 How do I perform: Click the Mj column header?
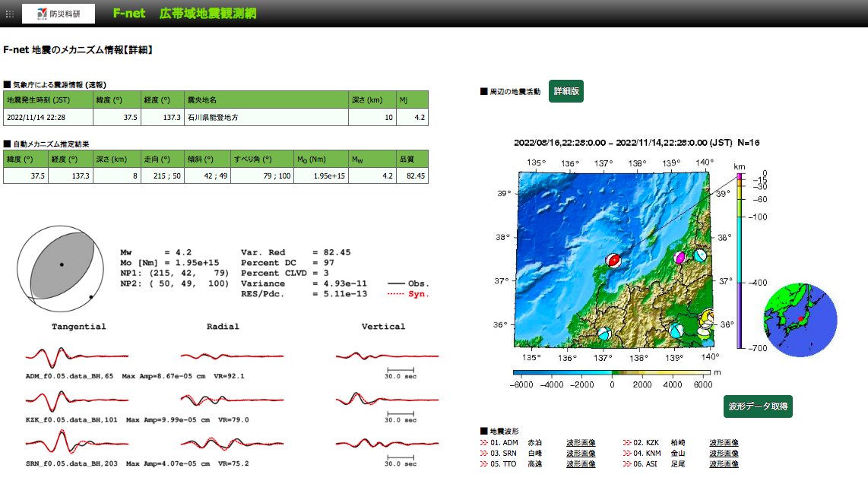coord(412,100)
